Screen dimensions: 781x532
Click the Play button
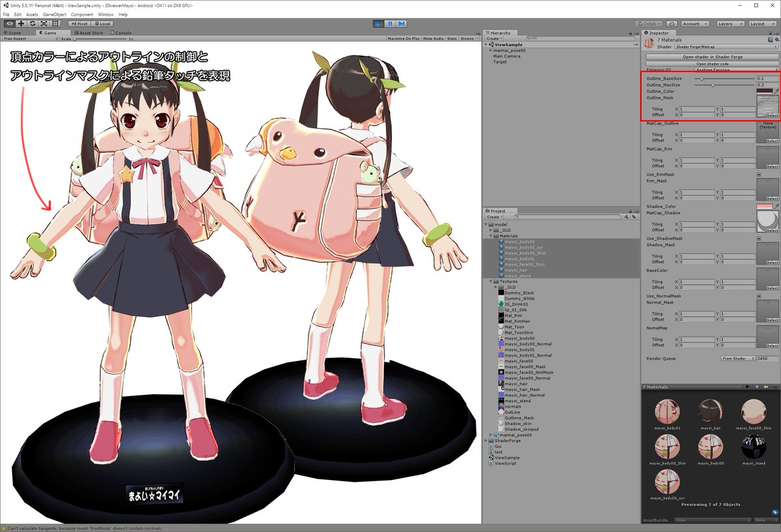pyautogui.click(x=378, y=23)
